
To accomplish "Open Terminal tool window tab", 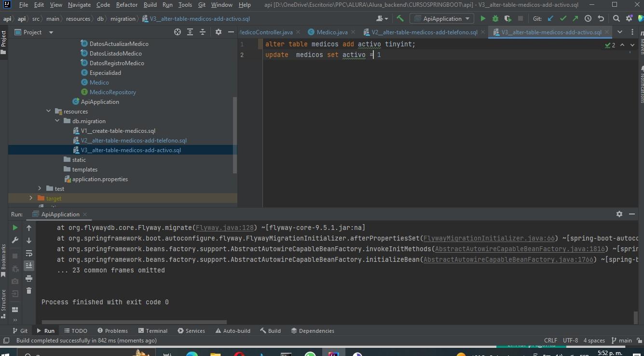I will tap(153, 331).
